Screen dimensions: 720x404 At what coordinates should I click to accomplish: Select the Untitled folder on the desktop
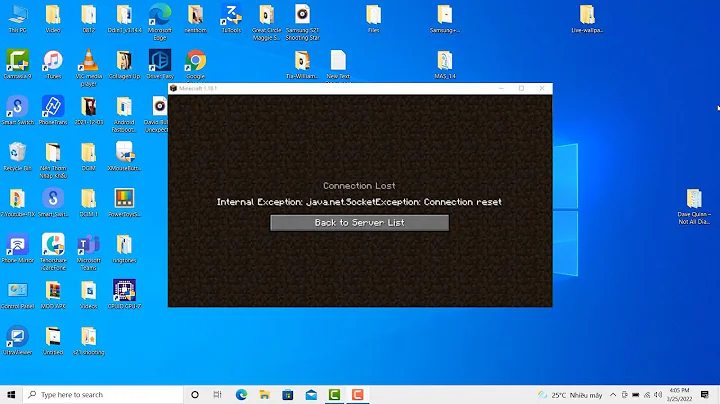(53, 340)
